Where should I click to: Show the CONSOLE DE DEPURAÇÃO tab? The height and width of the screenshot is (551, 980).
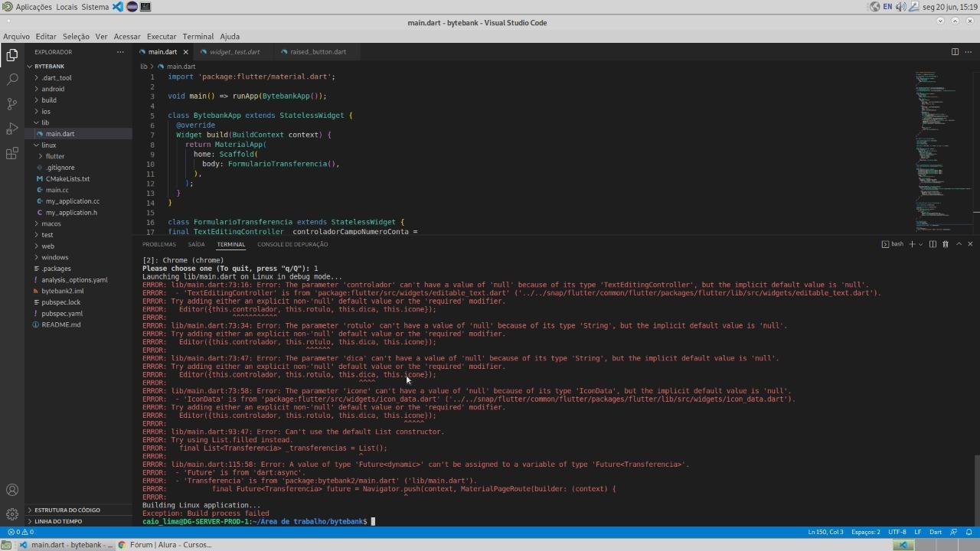(x=292, y=244)
